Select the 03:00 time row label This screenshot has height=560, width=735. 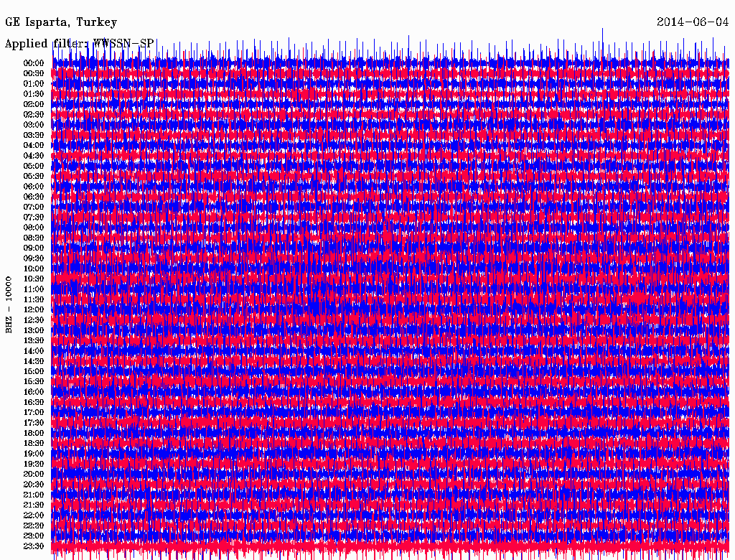pos(34,125)
